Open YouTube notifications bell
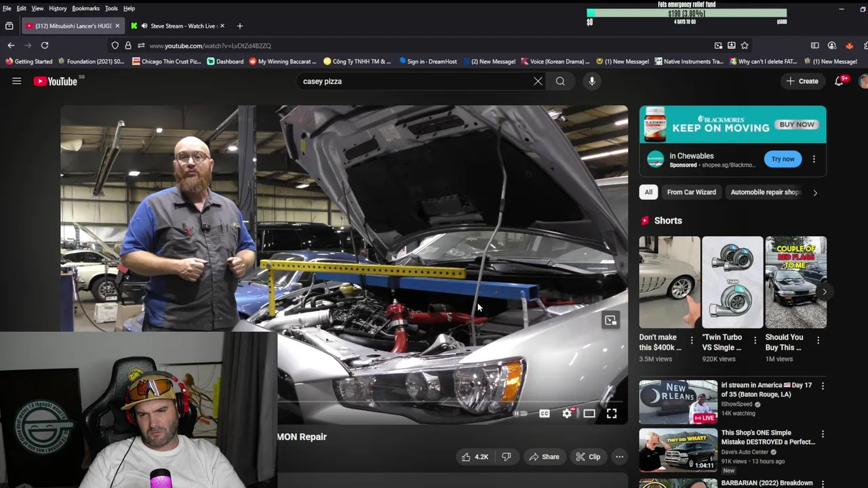This screenshot has width=868, height=488. [840, 81]
